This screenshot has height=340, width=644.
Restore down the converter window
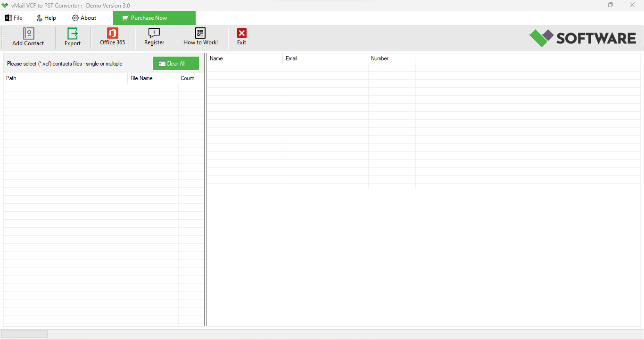611,5
